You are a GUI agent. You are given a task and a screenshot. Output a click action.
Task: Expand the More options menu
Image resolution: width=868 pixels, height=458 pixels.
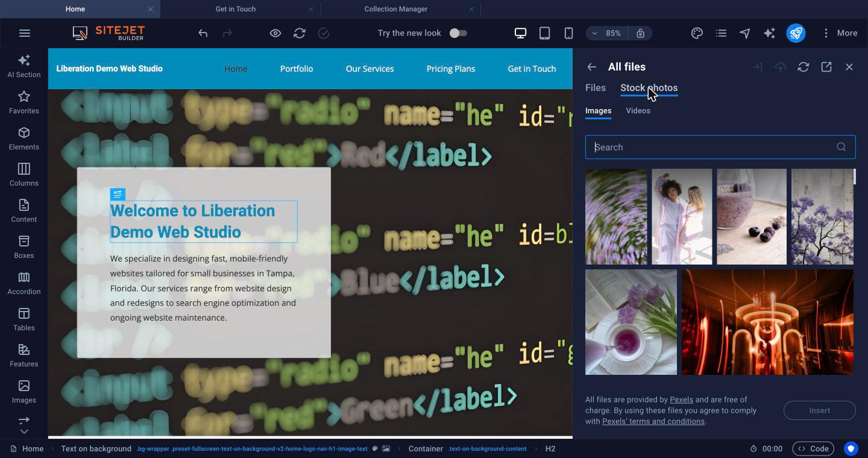point(840,33)
